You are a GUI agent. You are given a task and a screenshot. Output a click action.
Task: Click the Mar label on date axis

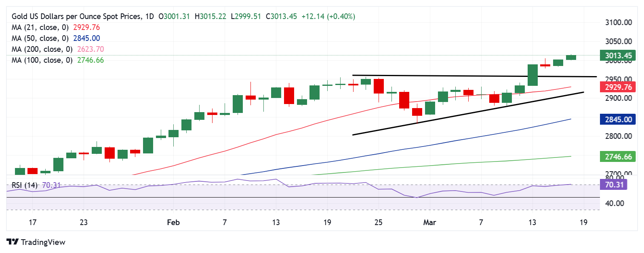[429, 222]
